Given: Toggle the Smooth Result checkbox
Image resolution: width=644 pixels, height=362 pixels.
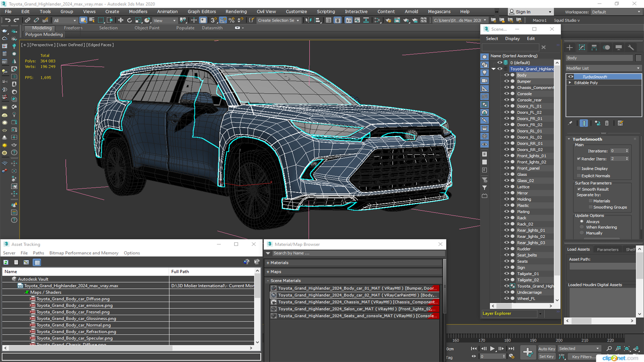Looking at the screenshot, I should (x=579, y=189).
